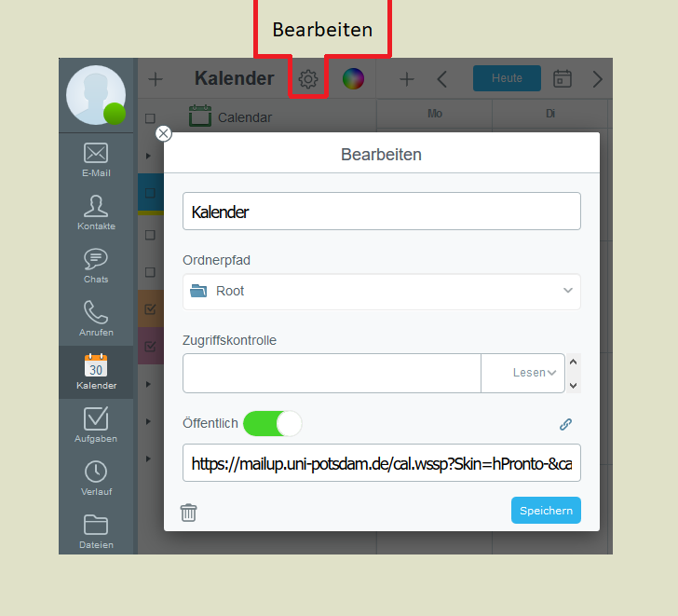Expand the tree arrow below Calendar
The height and width of the screenshot is (616, 678).
click(148, 156)
